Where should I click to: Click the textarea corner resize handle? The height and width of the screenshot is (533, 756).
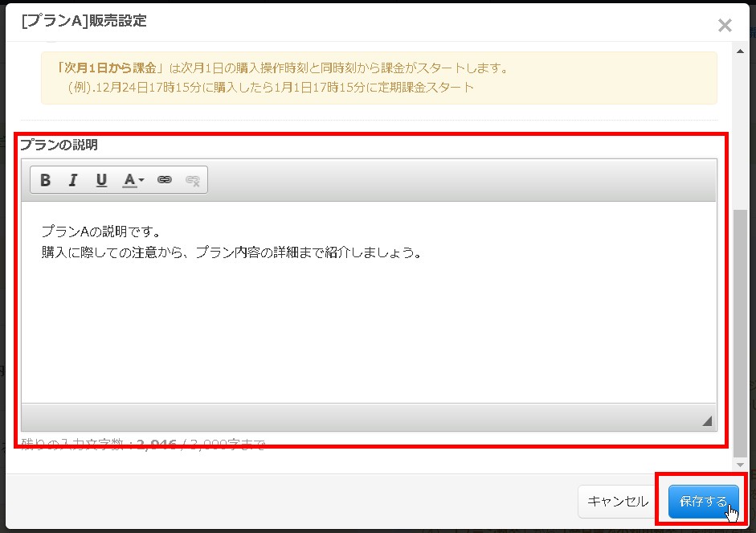pyautogui.click(x=705, y=419)
